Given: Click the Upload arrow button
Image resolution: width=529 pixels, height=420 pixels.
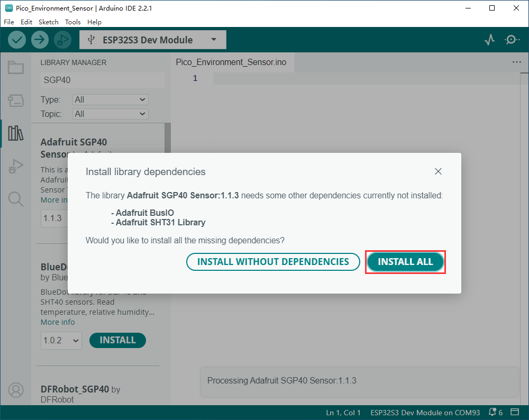Looking at the screenshot, I should (x=40, y=40).
